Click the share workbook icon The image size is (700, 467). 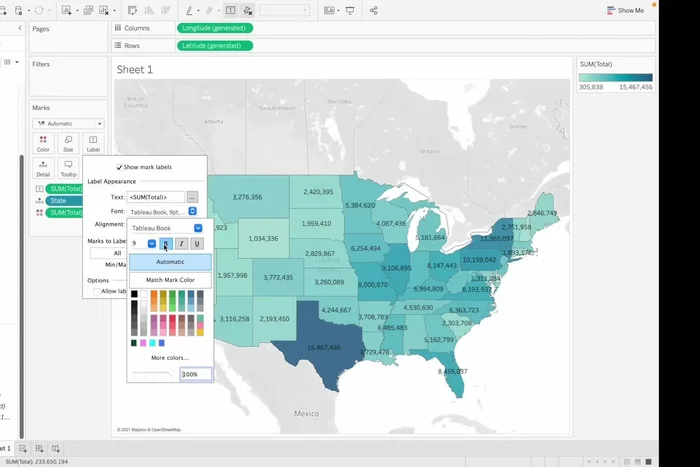(374, 10)
